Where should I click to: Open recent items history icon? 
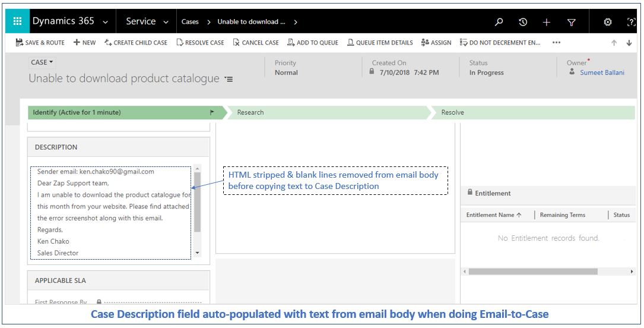point(523,22)
